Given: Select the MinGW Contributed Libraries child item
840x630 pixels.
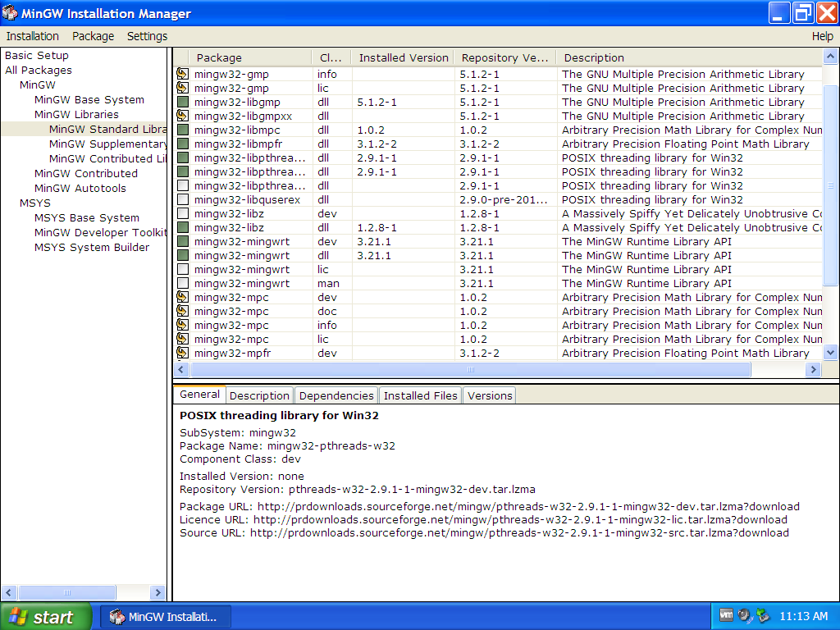Looking at the screenshot, I should coord(107,158).
